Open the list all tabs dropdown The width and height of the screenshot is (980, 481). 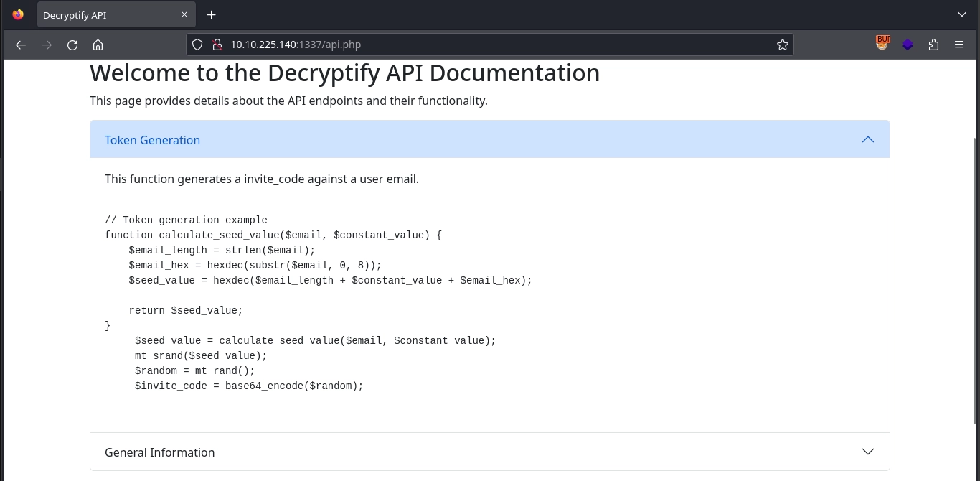[962, 15]
